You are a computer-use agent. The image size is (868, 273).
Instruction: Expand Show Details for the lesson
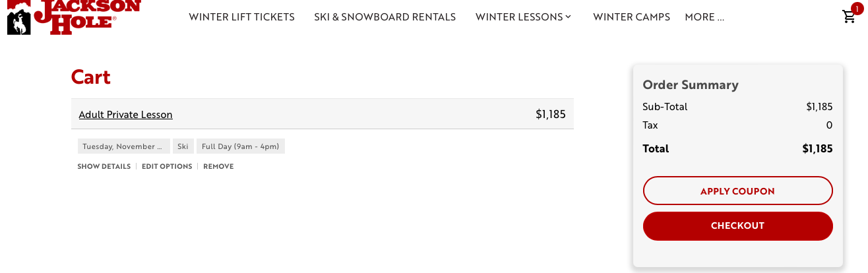click(x=104, y=166)
